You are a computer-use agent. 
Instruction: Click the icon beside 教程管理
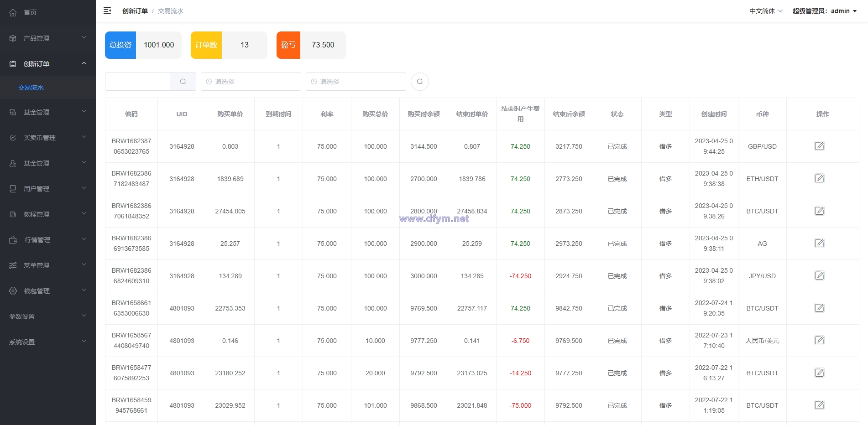[x=13, y=214]
